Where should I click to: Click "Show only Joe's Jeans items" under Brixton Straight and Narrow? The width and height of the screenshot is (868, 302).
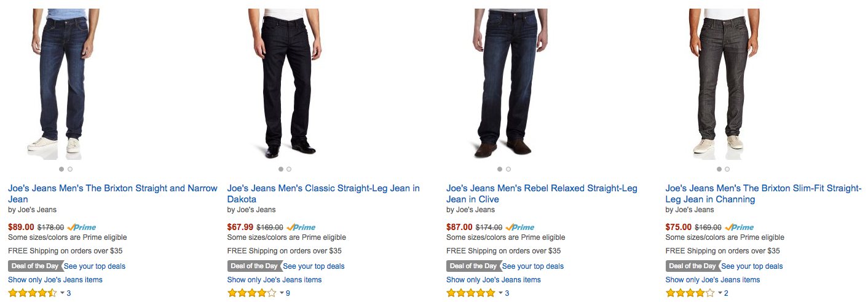[x=55, y=280]
